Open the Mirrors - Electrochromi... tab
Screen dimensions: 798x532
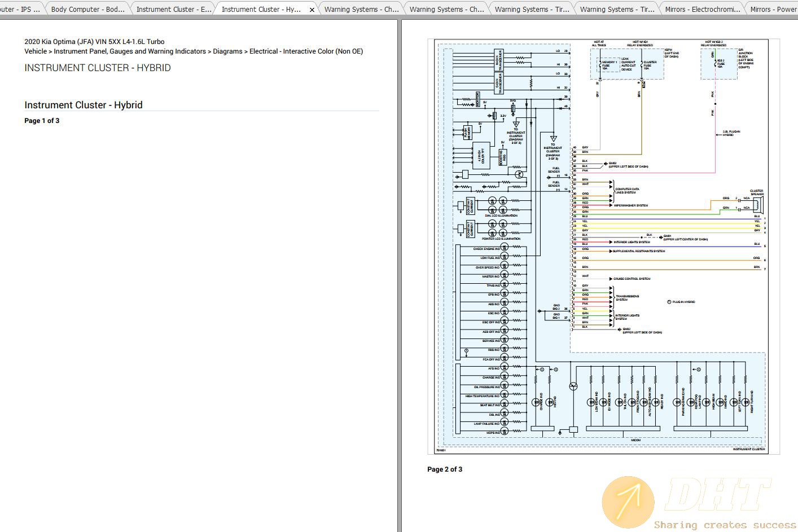click(x=702, y=9)
